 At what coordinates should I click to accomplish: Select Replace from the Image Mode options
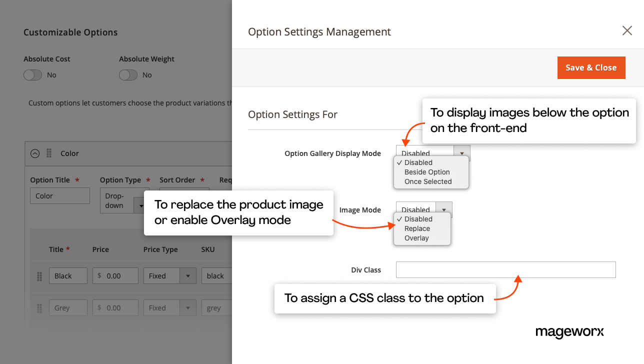pos(418,228)
